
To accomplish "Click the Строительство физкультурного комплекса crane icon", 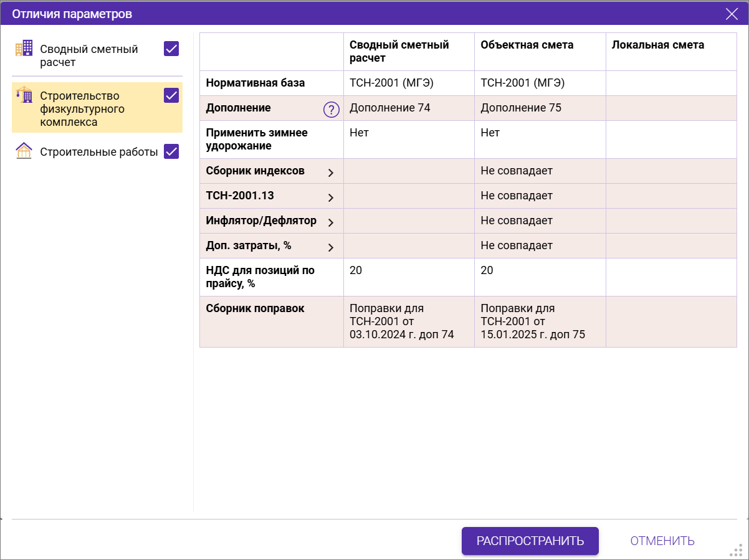I will click(24, 95).
